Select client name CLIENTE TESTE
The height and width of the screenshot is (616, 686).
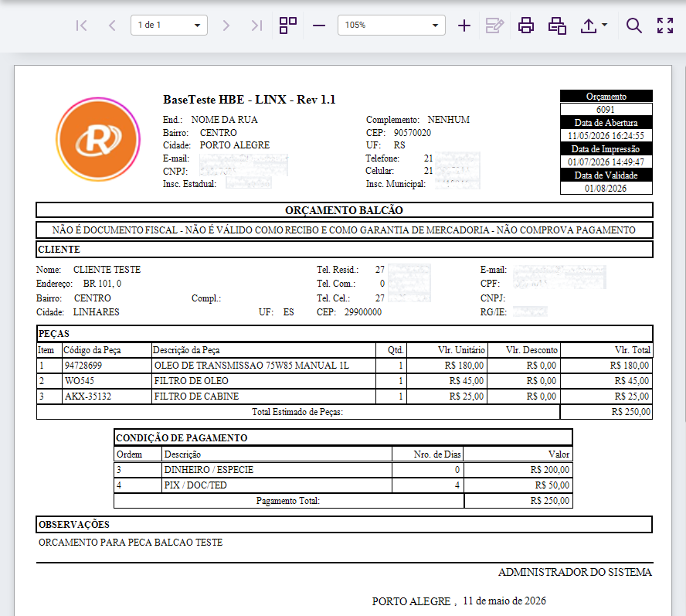pyautogui.click(x=107, y=270)
